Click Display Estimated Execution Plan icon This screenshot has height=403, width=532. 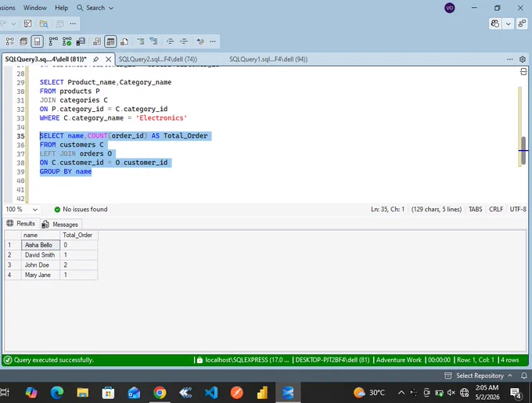tap(10, 41)
